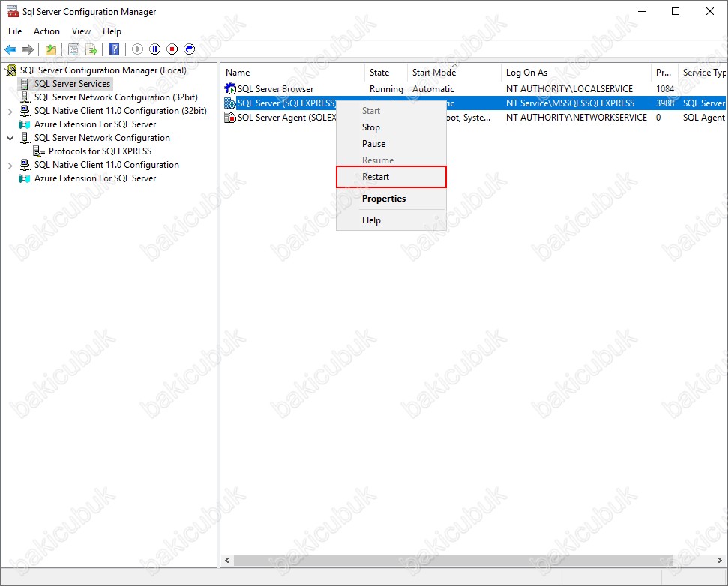The image size is (728, 586).
Task: Click NT Service\MSSQL$SQLEXPRESS cell
Action: pos(570,103)
